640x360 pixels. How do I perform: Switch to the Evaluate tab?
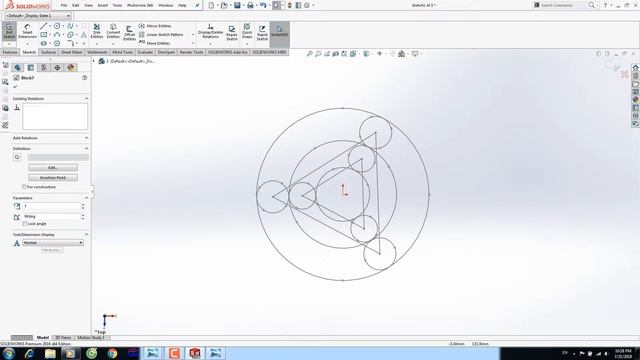tap(145, 52)
